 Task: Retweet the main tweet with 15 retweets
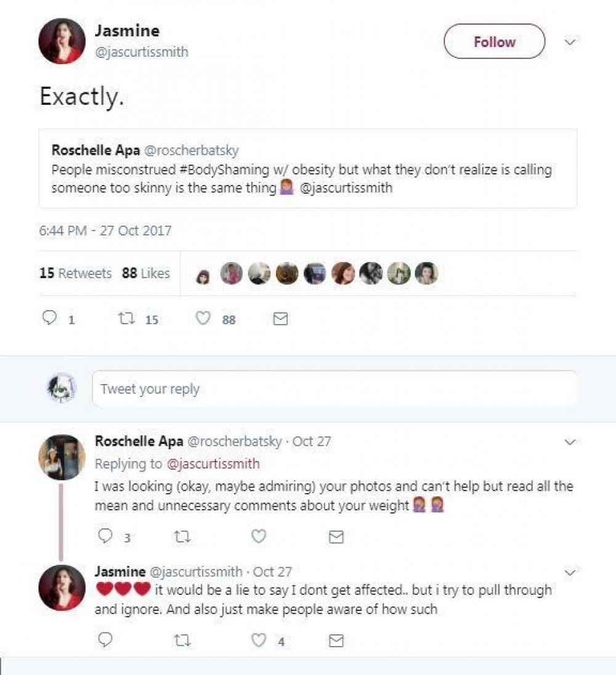(x=125, y=319)
